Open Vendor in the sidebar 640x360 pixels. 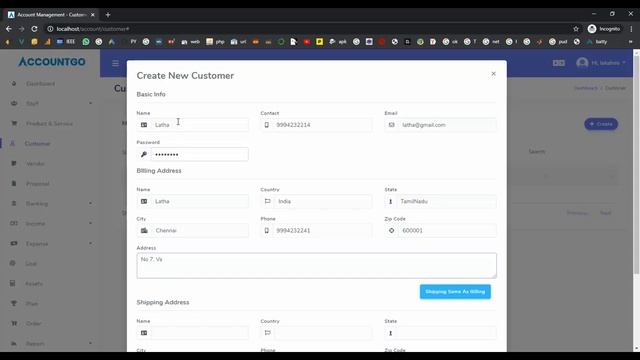tap(35, 164)
